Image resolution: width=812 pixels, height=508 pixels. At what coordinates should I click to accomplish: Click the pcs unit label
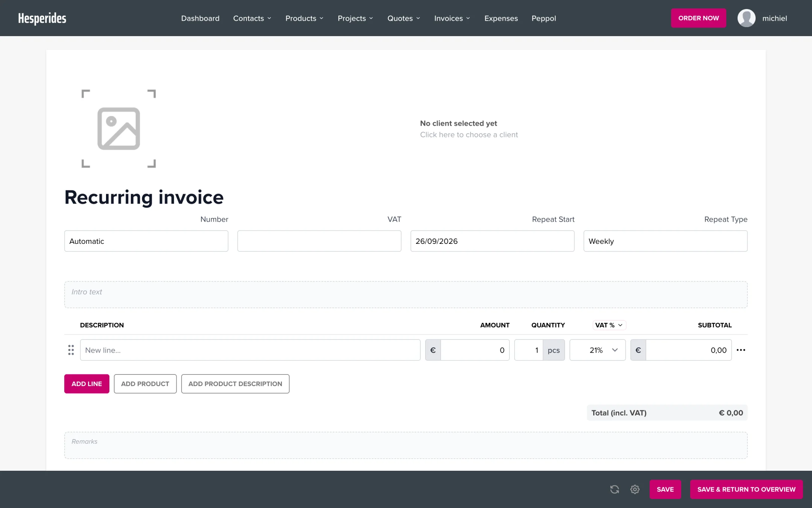tap(554, 350)
